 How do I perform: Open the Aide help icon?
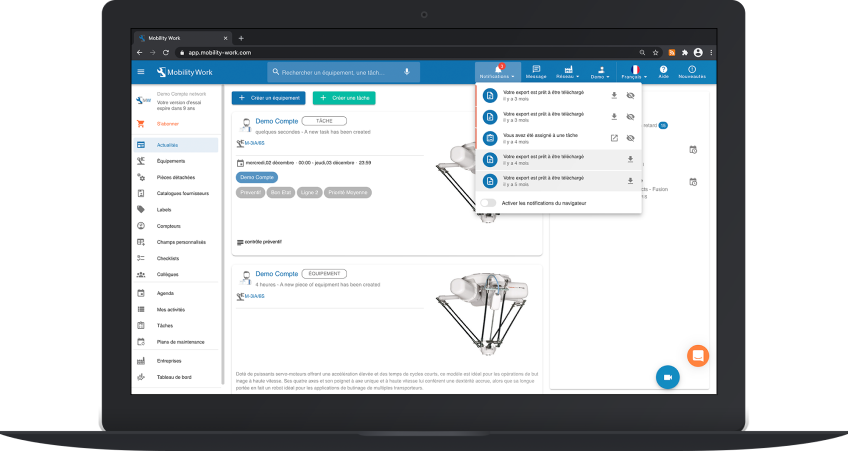pos(663,72)
